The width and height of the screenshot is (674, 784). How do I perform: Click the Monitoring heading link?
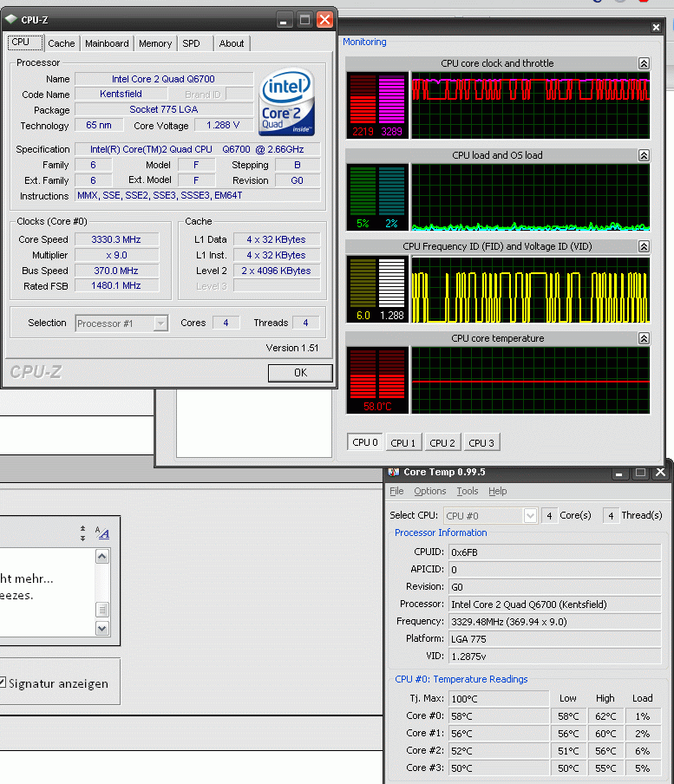click(x=364, y=42)
